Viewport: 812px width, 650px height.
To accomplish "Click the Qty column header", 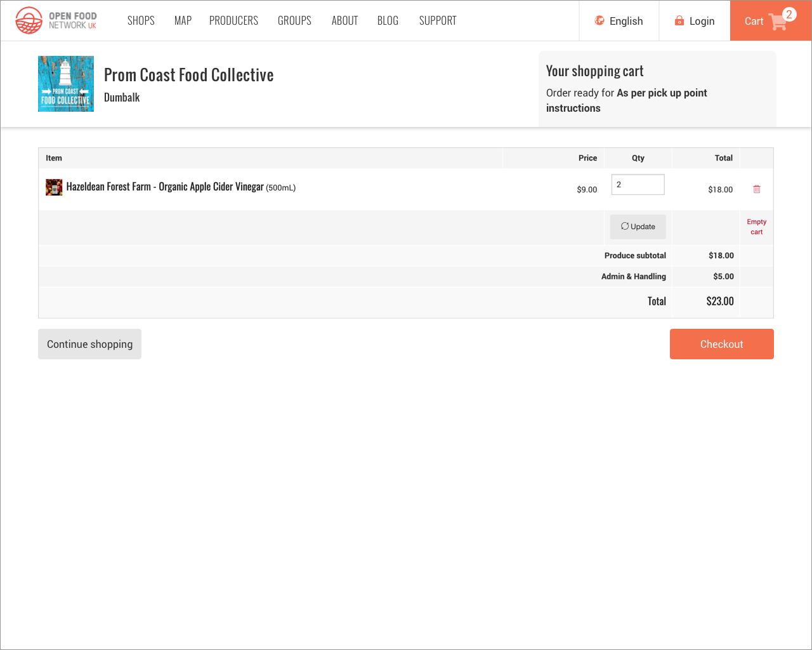I will click(x=638, y=158).
